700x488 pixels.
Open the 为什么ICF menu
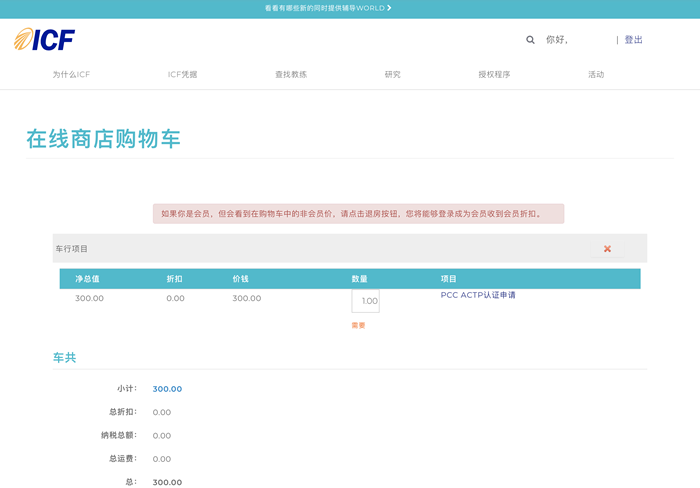tap(71, 75)
